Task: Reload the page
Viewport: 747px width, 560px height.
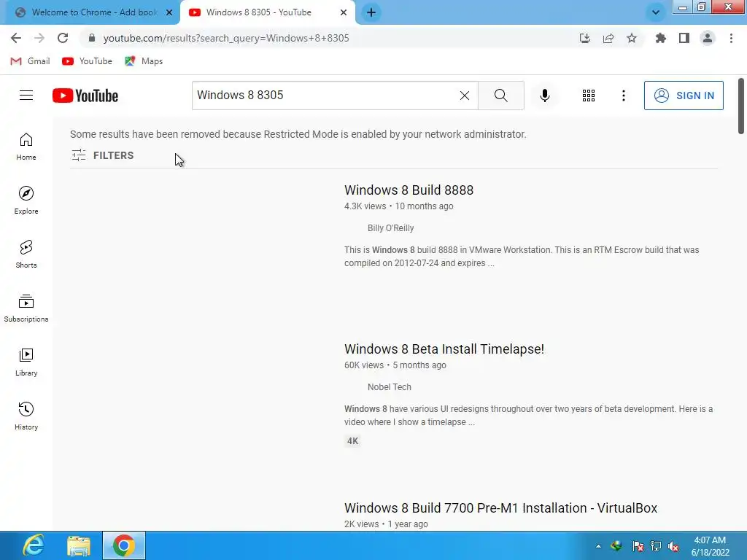Action: tap(63, 38)
